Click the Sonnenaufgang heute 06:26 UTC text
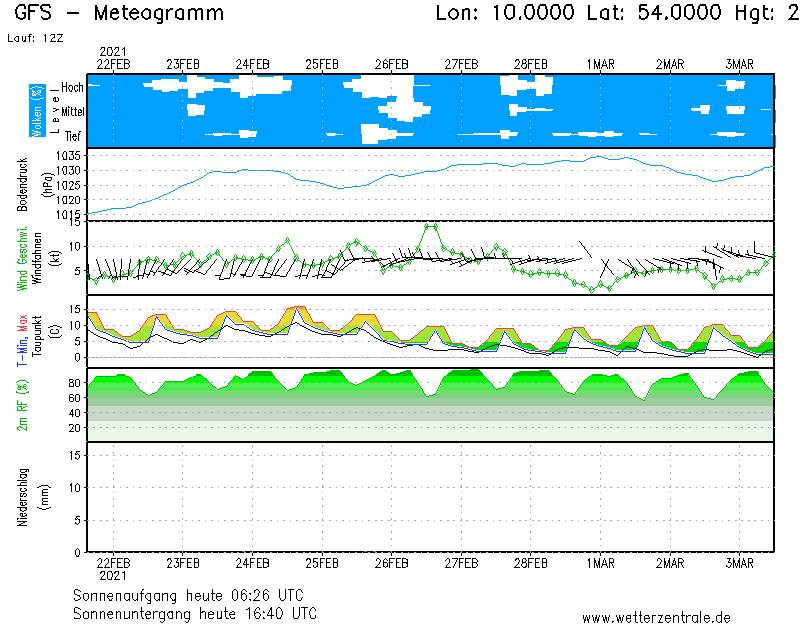 pyautogui.click(x=195, y=594)
